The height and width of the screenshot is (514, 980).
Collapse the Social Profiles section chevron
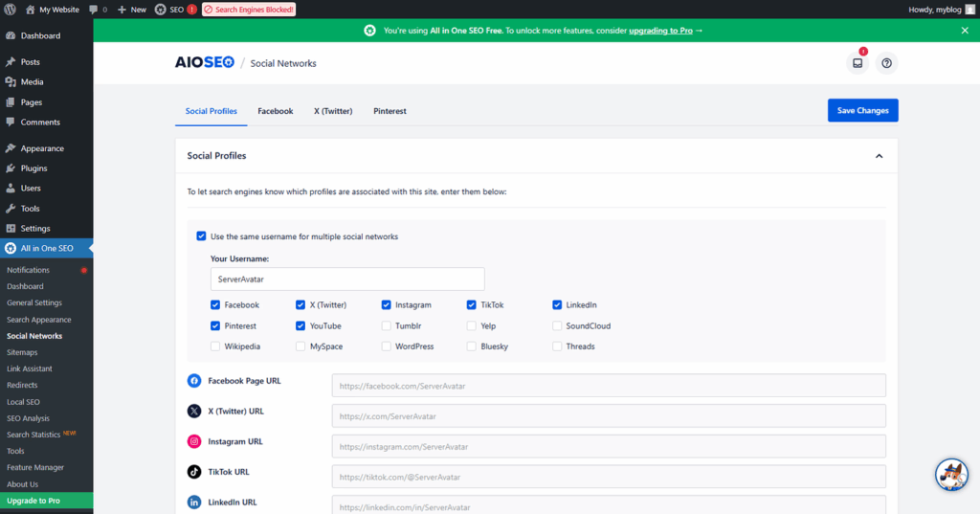[x=880, y=156]
